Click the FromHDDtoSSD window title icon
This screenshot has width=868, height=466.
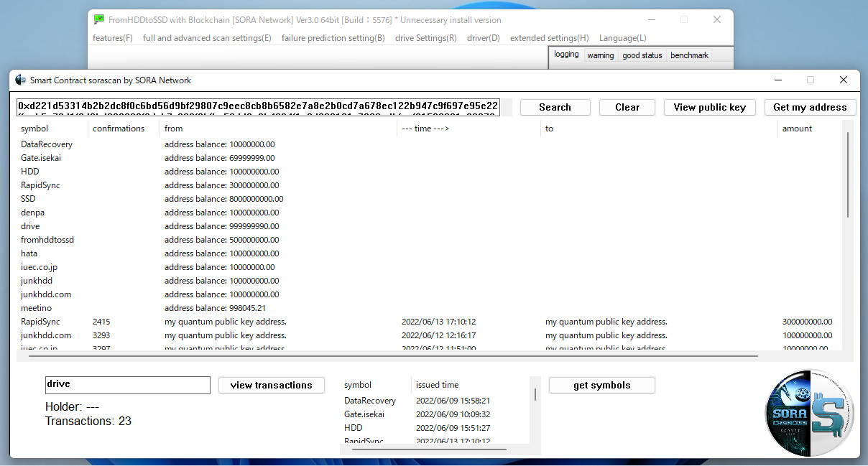99,19
